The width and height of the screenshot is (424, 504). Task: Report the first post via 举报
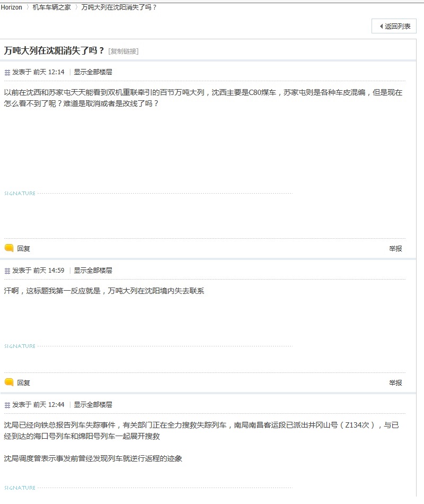[395, 248]
